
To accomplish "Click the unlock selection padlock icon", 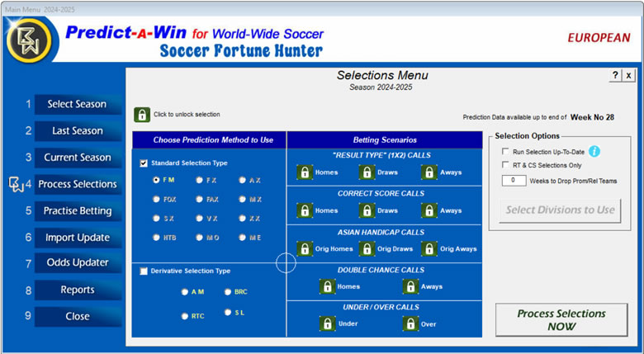I will click(x=142, y=115).
